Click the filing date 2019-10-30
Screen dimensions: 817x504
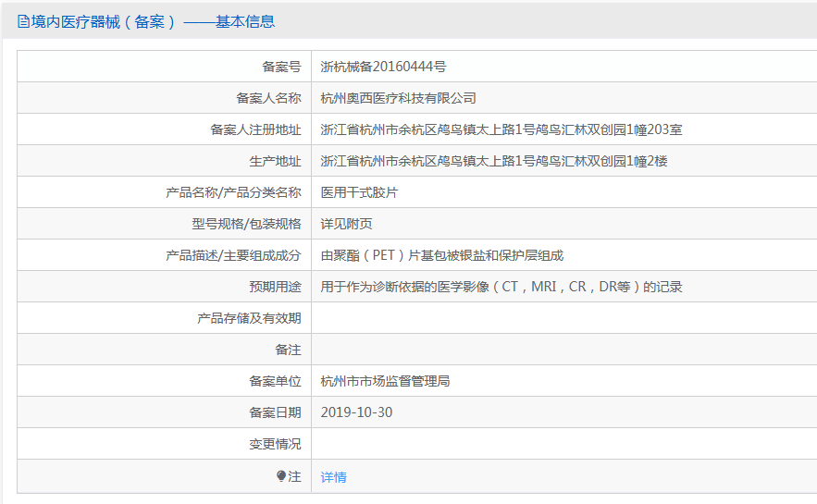[x=356, y=412]
